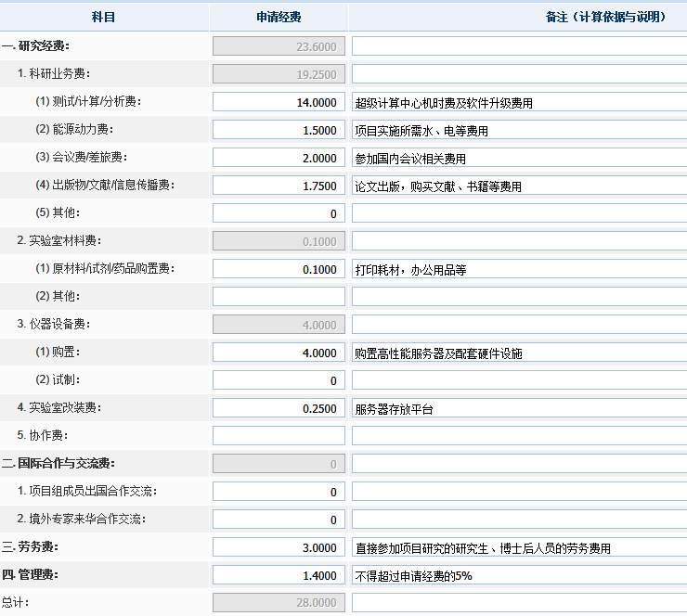
Task: Click the 原材料/试剂/药品购置费 amount field showing 0.1000
Action: click(279, 269)
